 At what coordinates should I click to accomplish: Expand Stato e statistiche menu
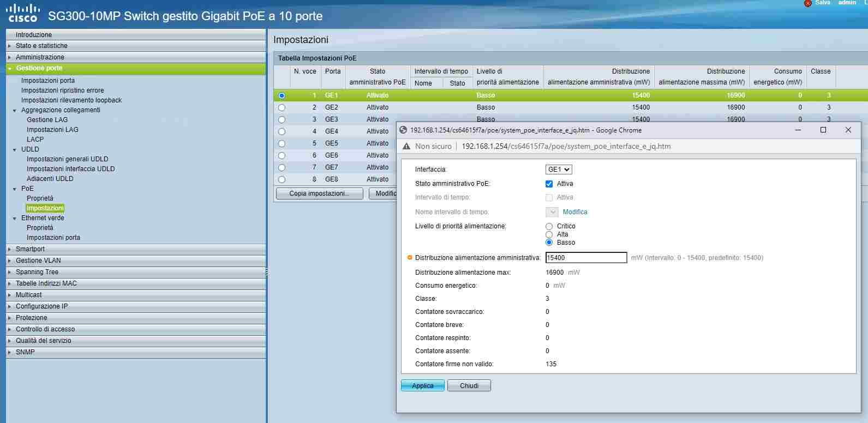[x=136, y=46]
